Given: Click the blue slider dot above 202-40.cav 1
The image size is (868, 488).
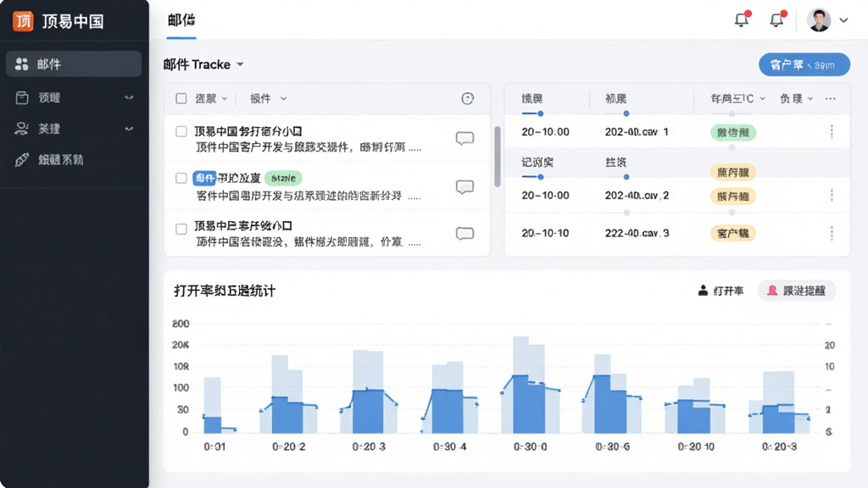Looking at the screenshot, I should pyautogui.click(x=626, y=114).
